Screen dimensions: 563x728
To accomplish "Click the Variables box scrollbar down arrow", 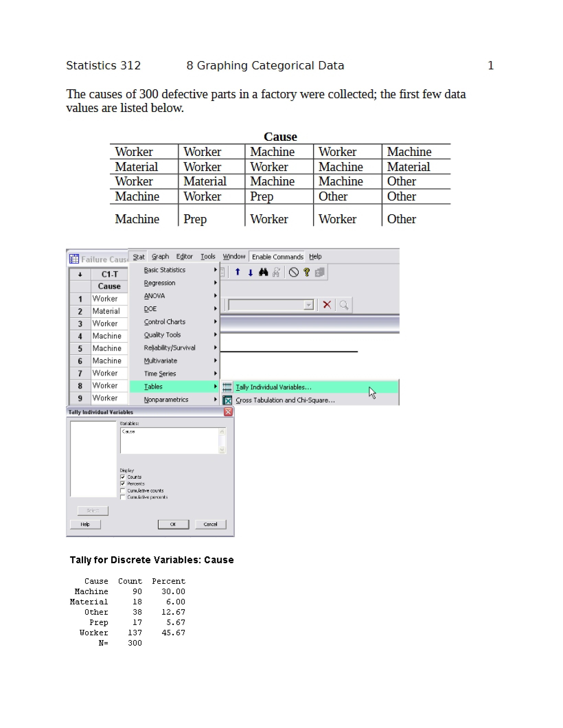I will (x=222, y=450).
